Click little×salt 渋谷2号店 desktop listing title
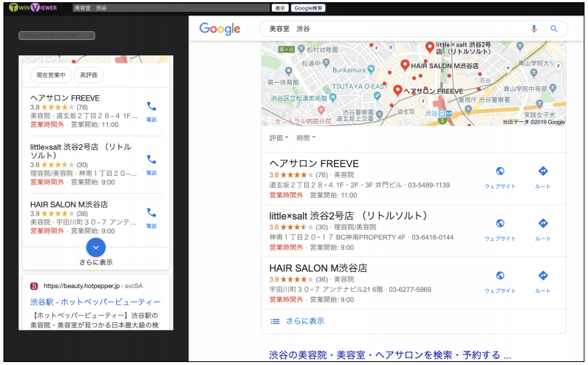This screenshot has width=588, height=365. point(348,216)
